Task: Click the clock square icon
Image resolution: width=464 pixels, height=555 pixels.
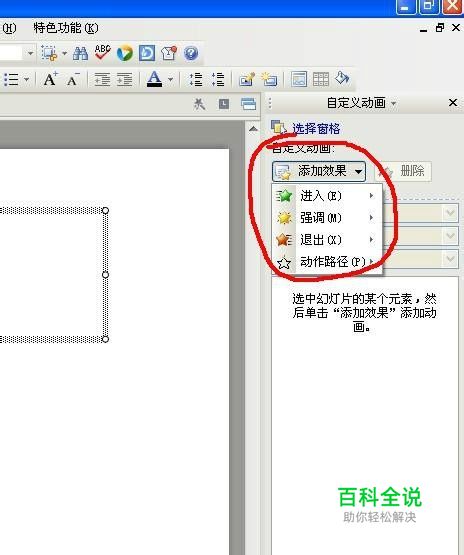Action: [x=224, y=104]
